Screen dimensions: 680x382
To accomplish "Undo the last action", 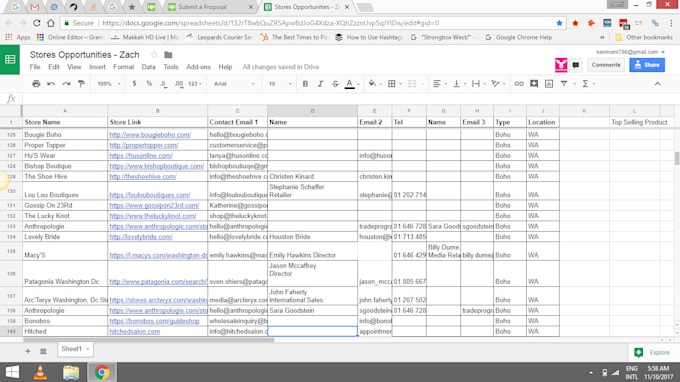I will (x=51, y=84).
